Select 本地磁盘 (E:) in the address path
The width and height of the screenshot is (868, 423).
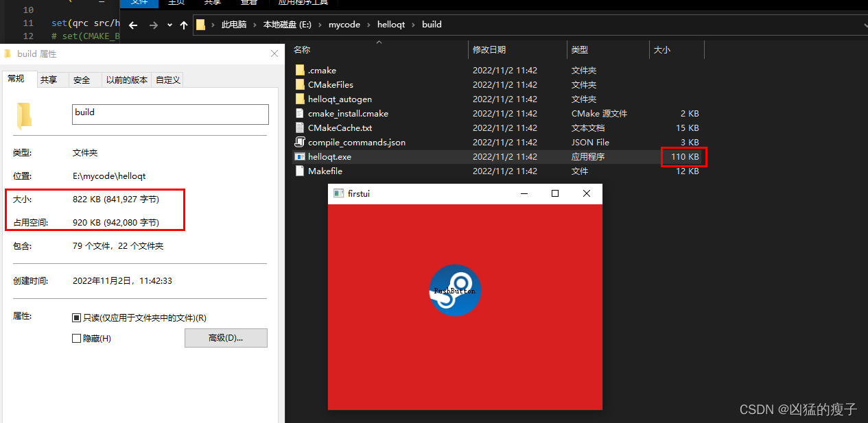pyautogui.click(x=287, y=25)
